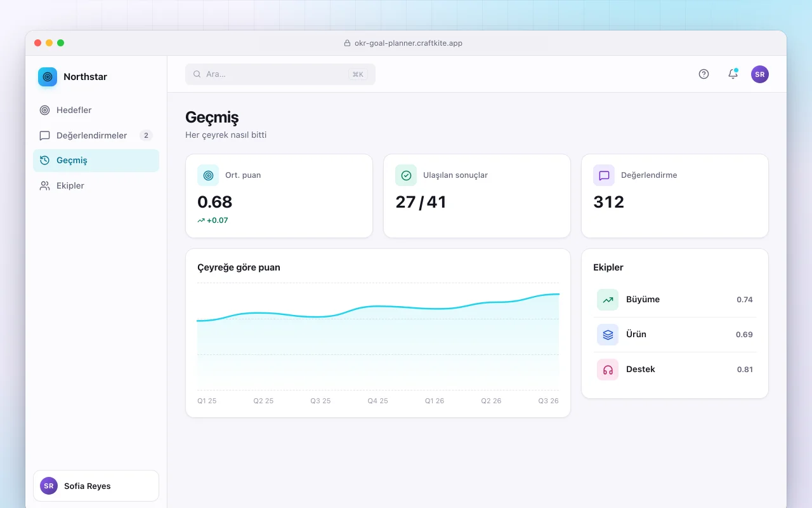Open Değerlendirmeler in the sidebar
Screen dimensions: 812x508
point(96,135)
